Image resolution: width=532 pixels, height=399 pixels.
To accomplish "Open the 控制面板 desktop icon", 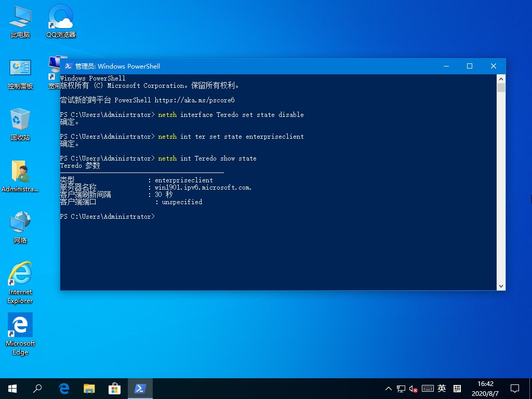I will [x=19, y=72].
